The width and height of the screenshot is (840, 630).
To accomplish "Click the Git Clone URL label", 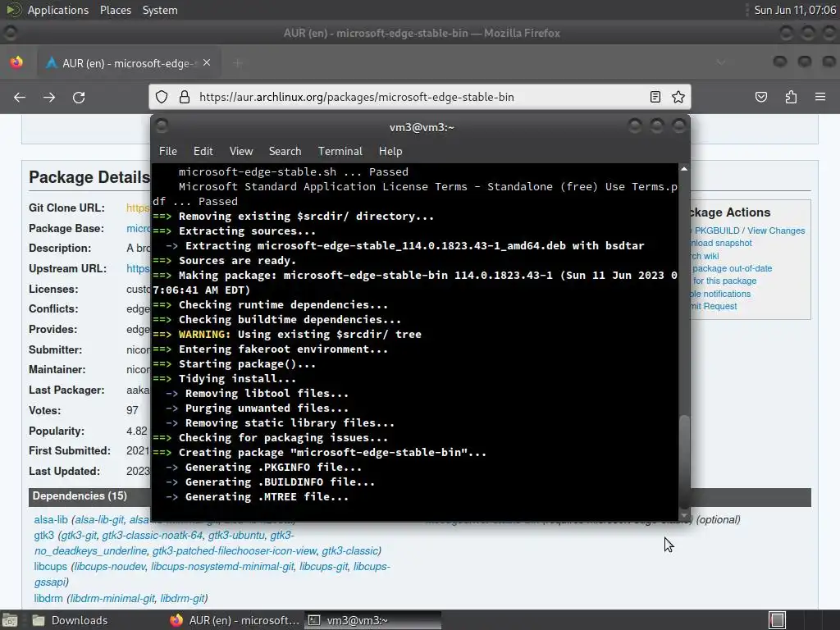I will tap(67, 208).
